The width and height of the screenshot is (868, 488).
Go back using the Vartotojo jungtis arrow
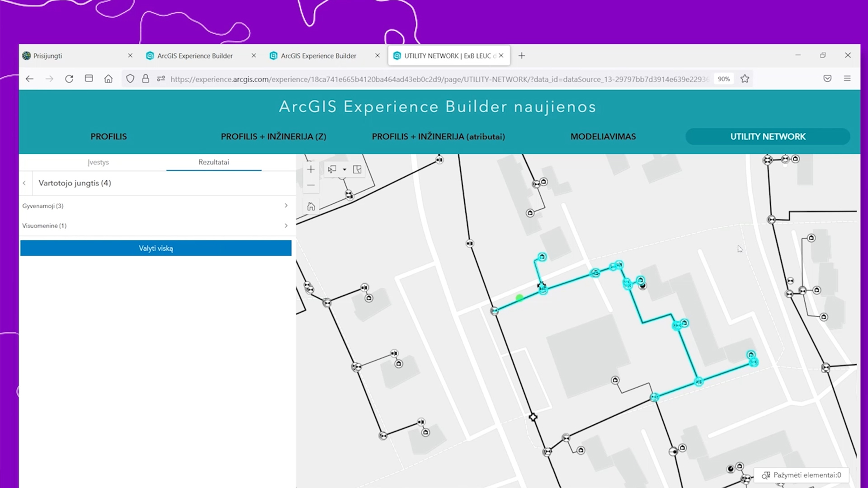(24, 183)
